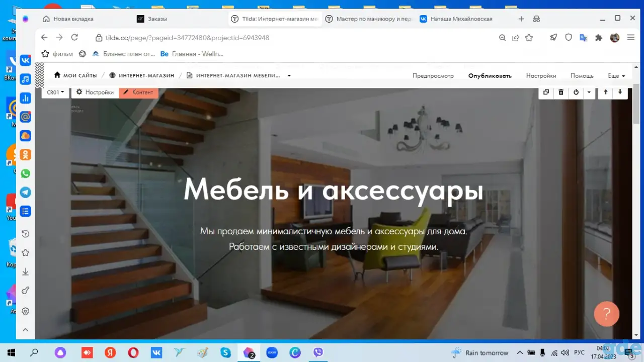This screenshot has width=644, height=362.
Task: Open music in browser sidebar
Action: [25, 79]
